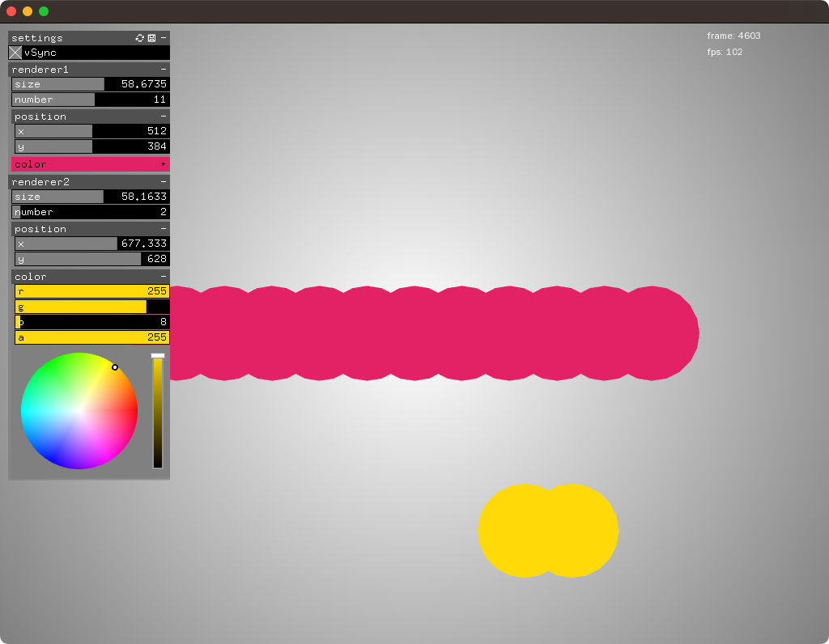Click the save settings icon
The width and height of the screenshot is (829, 644).
click(x=151, y=38)
